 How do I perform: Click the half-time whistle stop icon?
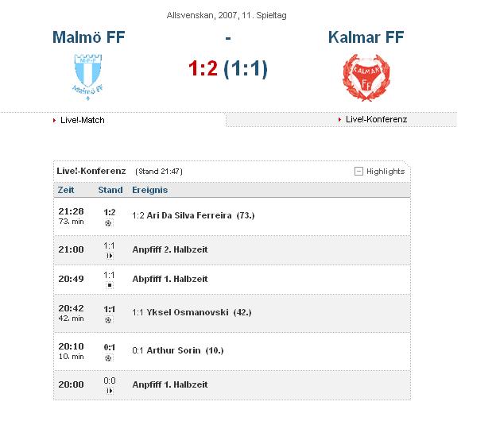[x=109, y=284]
